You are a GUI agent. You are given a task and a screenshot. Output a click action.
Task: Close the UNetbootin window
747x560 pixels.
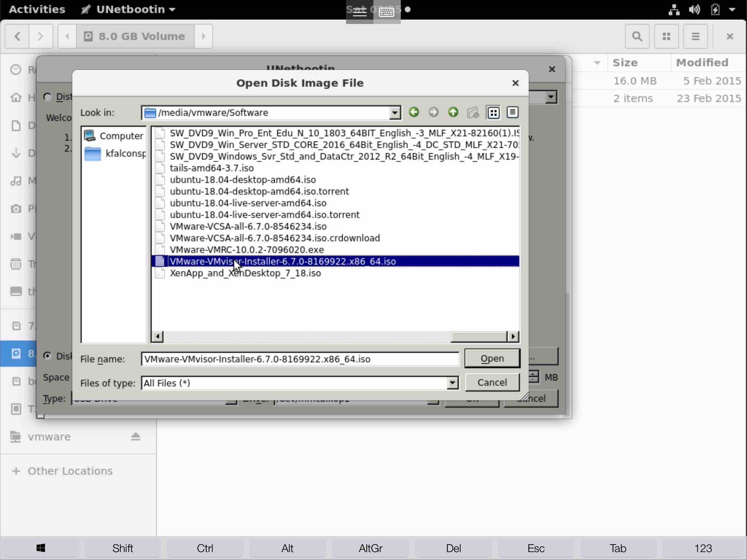[x=552, y=69]
